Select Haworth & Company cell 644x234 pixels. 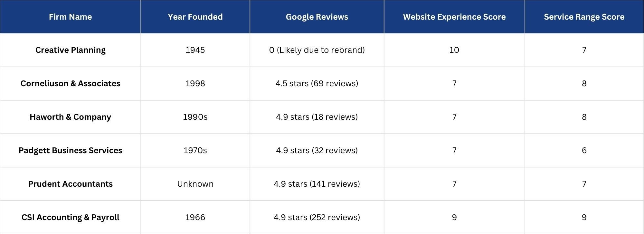(x=70, y=117)
